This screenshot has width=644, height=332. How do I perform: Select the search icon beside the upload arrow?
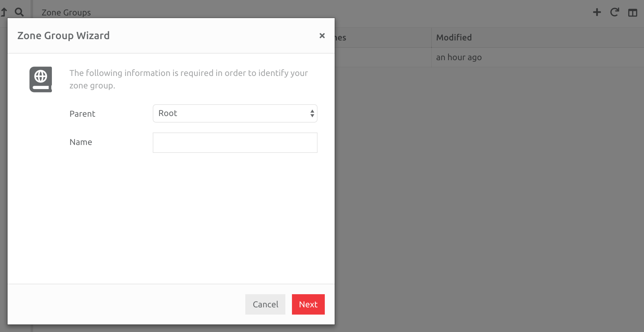19,12
